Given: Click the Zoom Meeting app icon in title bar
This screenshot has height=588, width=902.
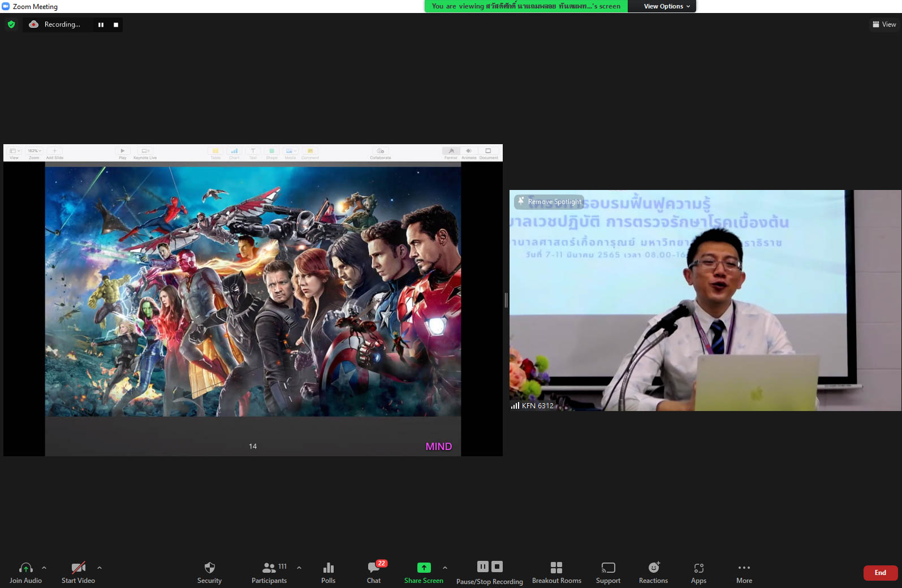Looking at the screenshot, I should coord(6,6).
